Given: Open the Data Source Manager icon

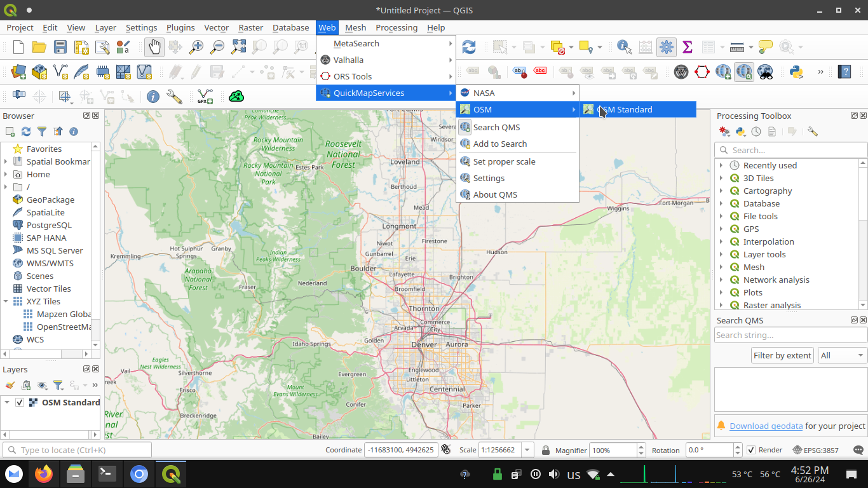Looking at the screenshot, I should point(18,72).
